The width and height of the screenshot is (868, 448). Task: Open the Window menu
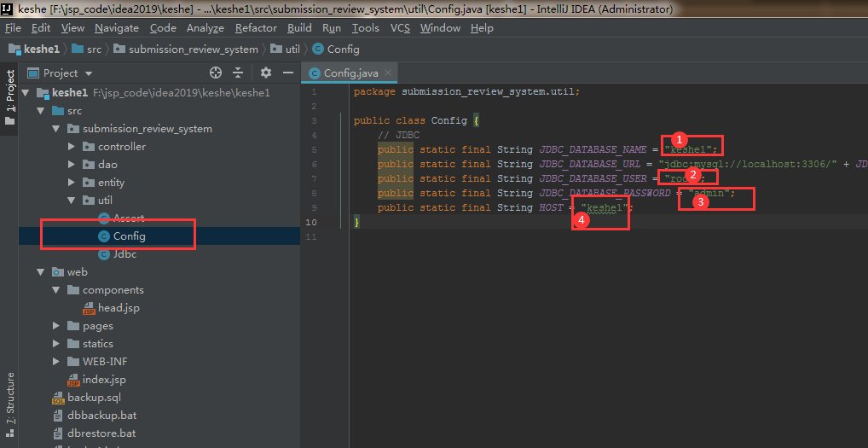point(440,27)
